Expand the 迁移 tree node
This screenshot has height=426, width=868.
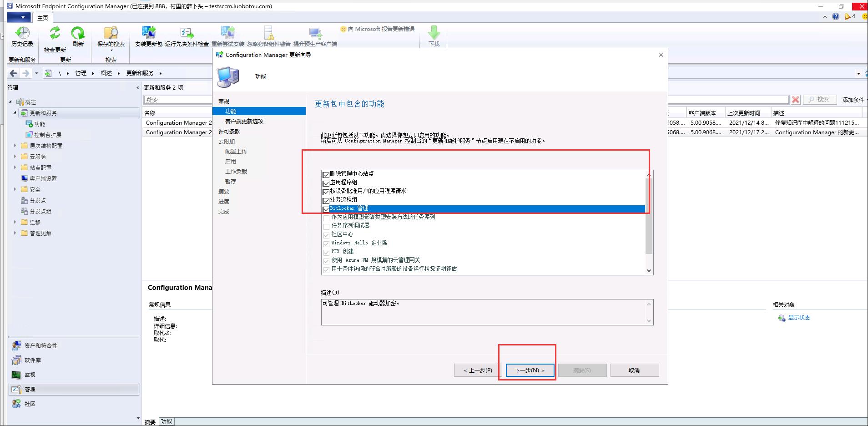click(x=15, y=222)
